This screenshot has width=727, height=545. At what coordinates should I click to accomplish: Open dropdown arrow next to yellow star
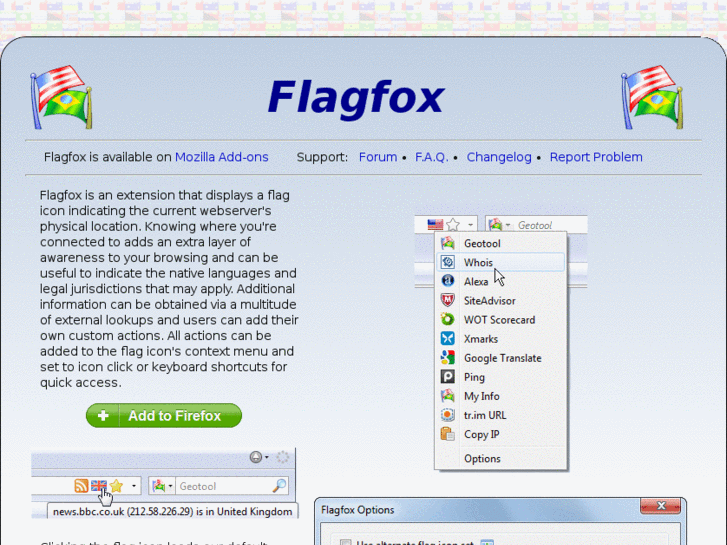pos(134,486)
